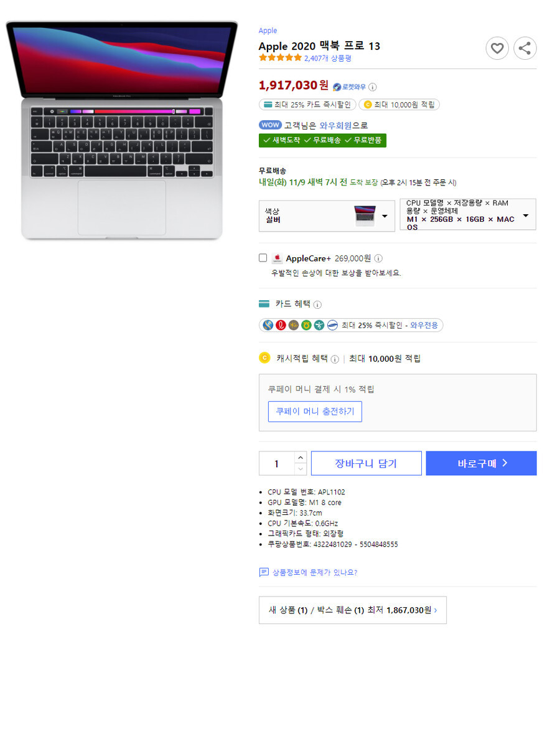Click the 바로구매 buy now button
The image size is (560, 746).
[481, 463]
